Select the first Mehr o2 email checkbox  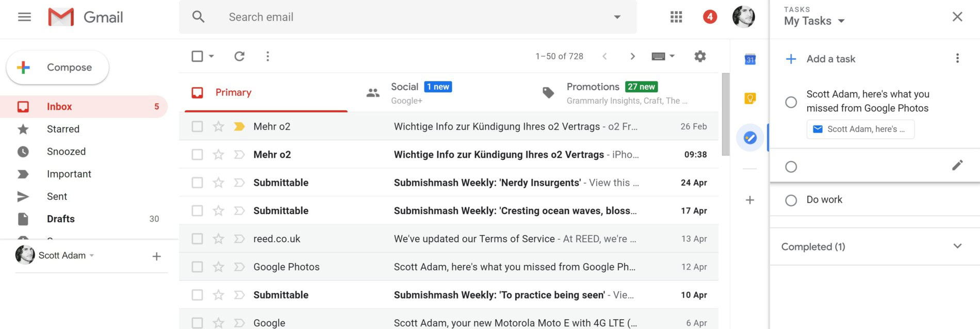[x=197, y=126]
